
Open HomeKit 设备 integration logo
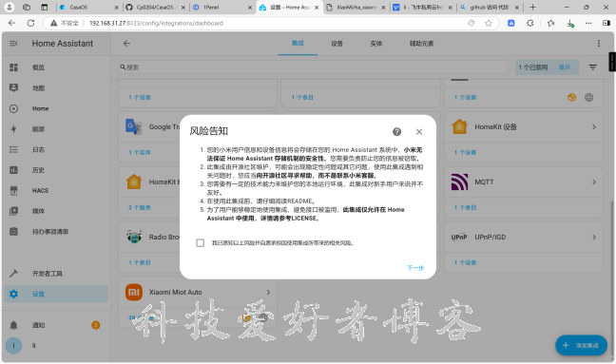pos(459,126)
